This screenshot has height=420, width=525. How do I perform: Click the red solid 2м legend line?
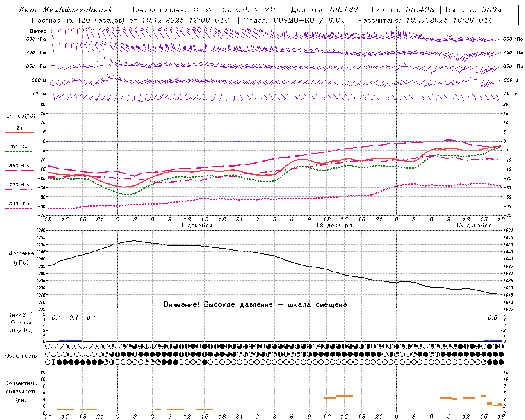point(19,133)
